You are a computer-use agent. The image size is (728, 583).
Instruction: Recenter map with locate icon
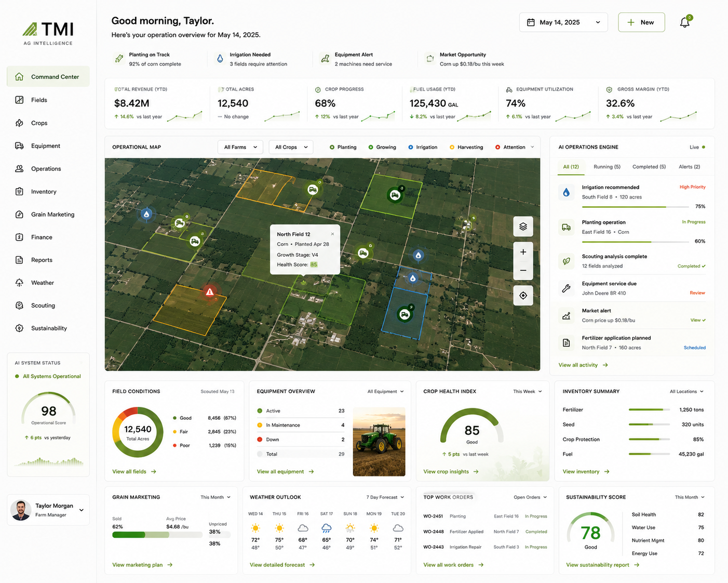coord(523,295)
